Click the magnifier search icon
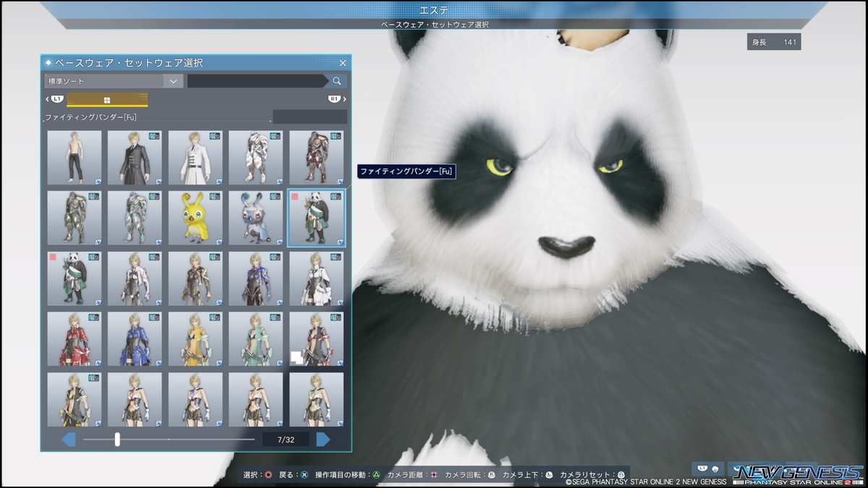Screen dimensions: 868x488 click(337, 81)
